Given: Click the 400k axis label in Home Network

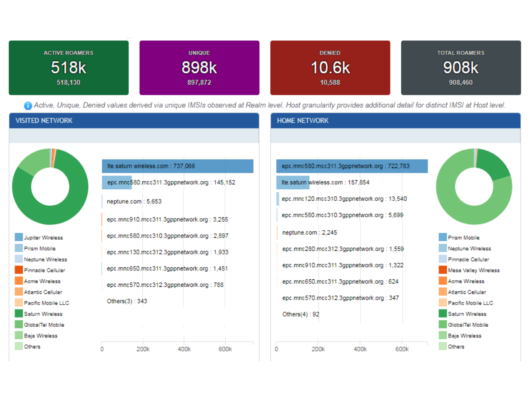Looking at the screenshot, I should click(360, 349).
